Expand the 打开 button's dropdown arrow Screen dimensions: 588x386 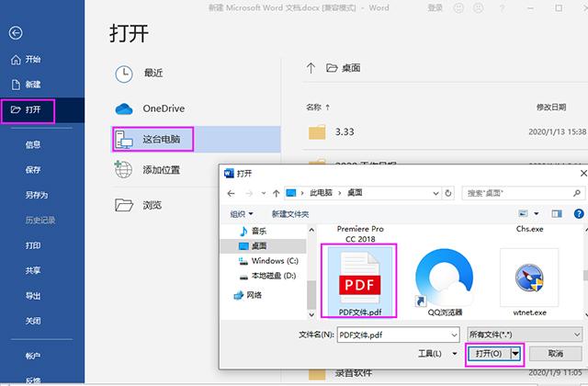pyautogui.click(x=515, y=354)
